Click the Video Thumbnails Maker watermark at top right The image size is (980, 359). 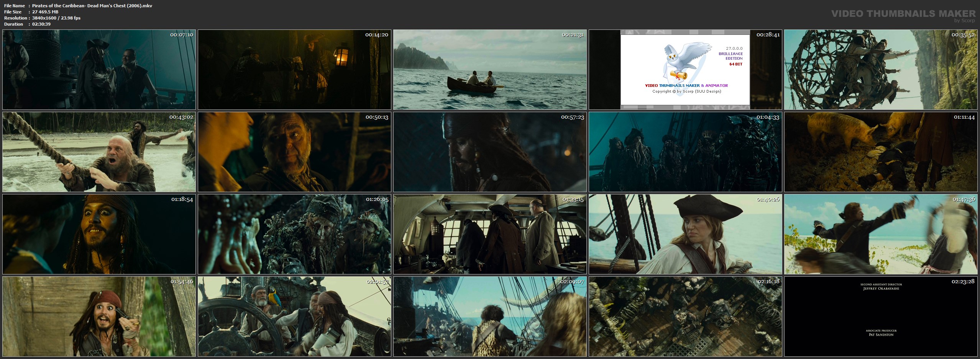pos(903,15)
